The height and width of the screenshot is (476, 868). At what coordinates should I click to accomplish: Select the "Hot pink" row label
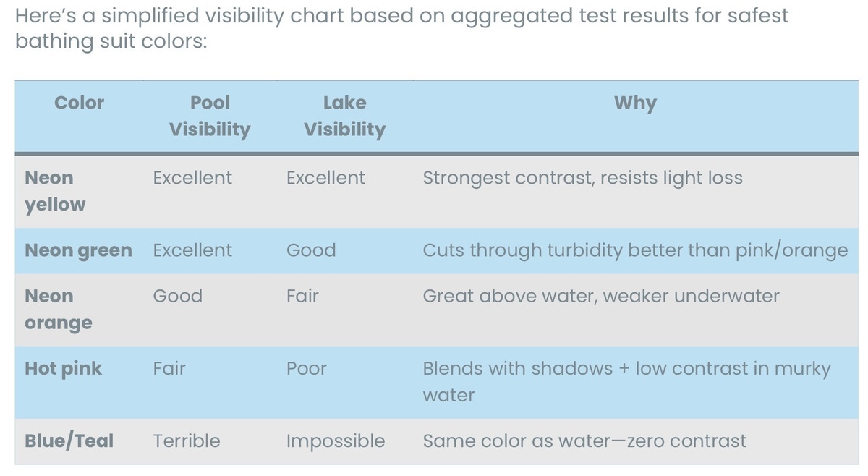pyautogui.click(x=64, y=368)
